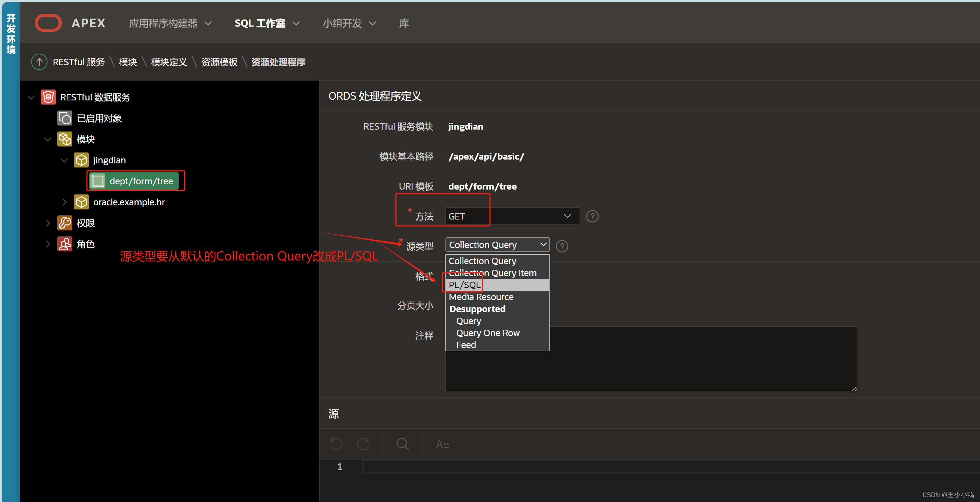The width and height of the screenshot is (980, 502).
Task: Click the dept/form/tree template icon
Action: tap(98, 181)
